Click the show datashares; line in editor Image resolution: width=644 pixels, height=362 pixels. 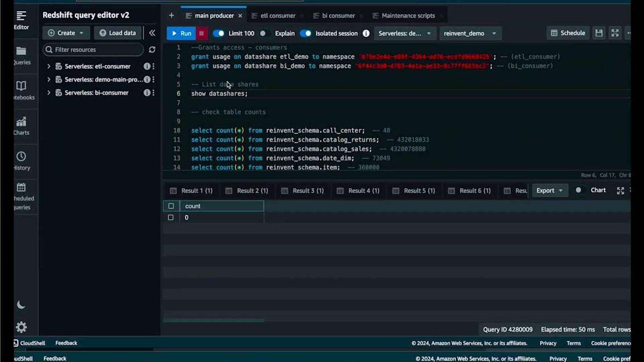point(219,93)
